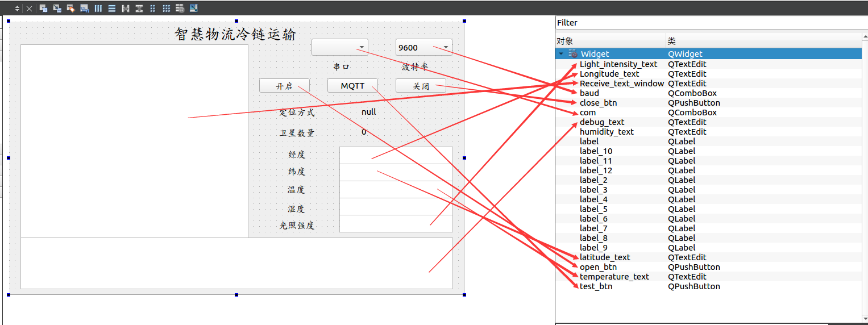868x325 pixels.
Task: Click the Break Layout toolbar icon
Action: tap(180, 9)
